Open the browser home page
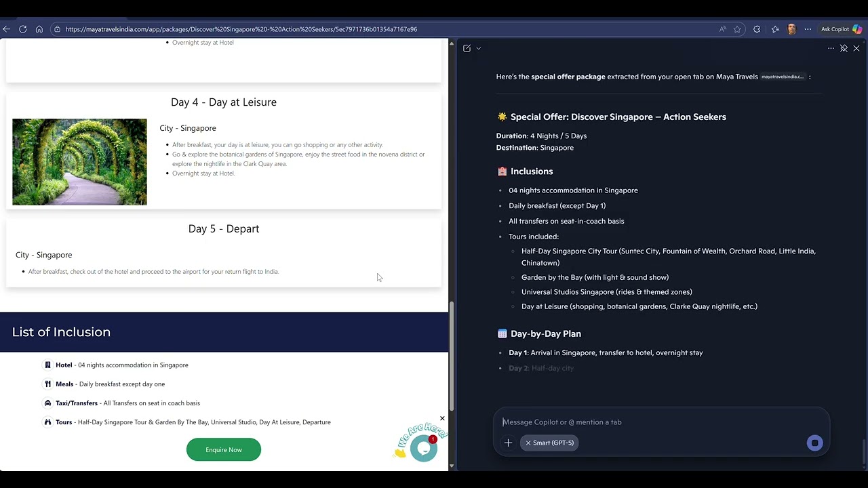Image resolution: width=868 pixels, height=488 pixels. 39,29
